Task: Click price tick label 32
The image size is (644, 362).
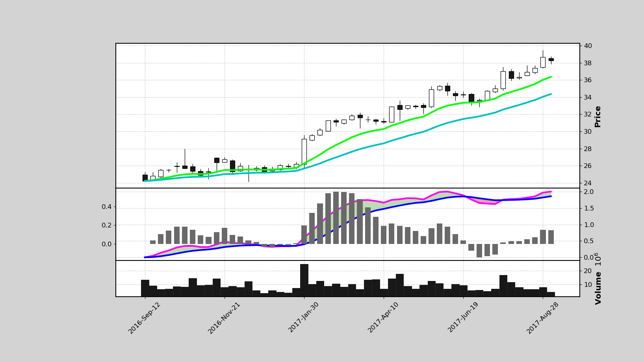Action: pos(588,115)
